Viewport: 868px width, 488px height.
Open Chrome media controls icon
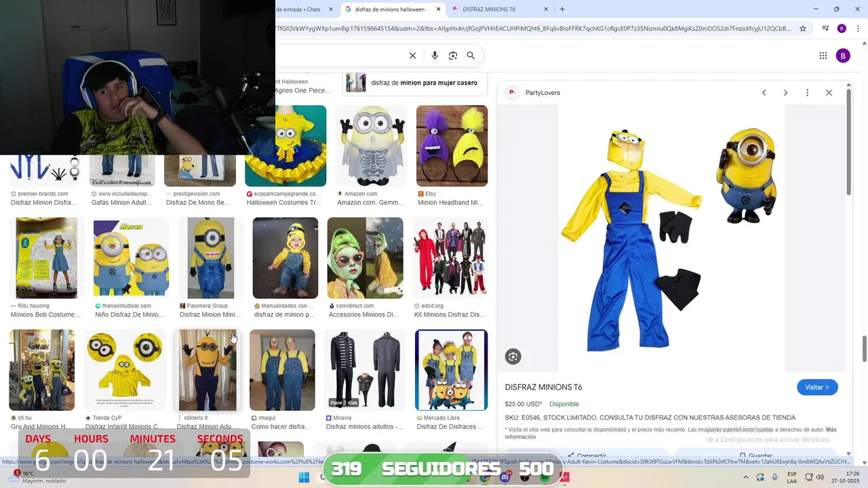(x=825, y=28)
